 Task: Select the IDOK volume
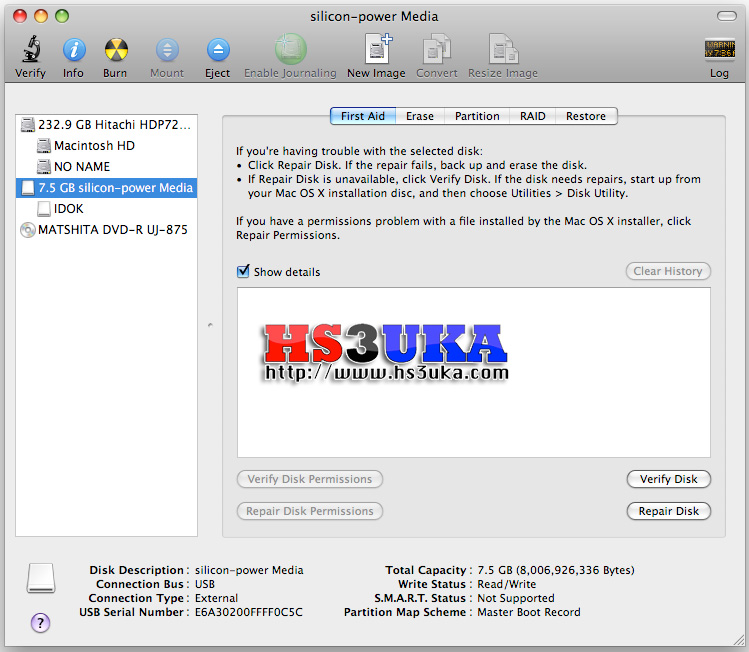tap(107, 209)
